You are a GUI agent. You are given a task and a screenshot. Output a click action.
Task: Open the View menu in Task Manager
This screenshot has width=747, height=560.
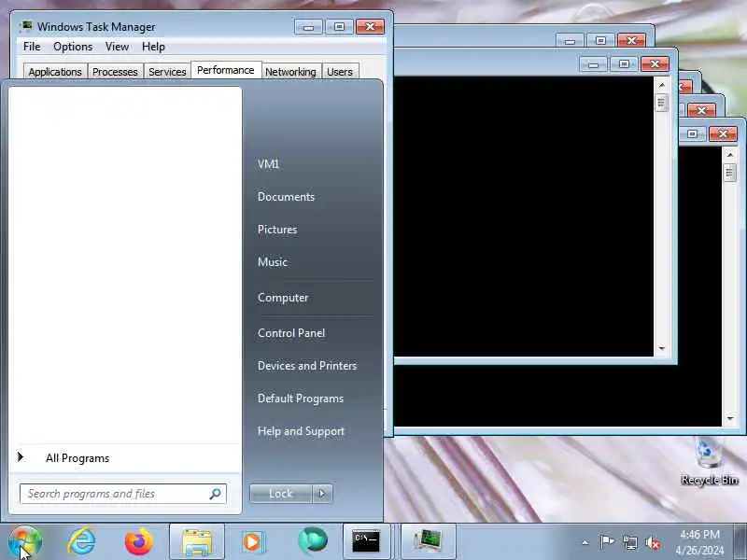point(118,47)
